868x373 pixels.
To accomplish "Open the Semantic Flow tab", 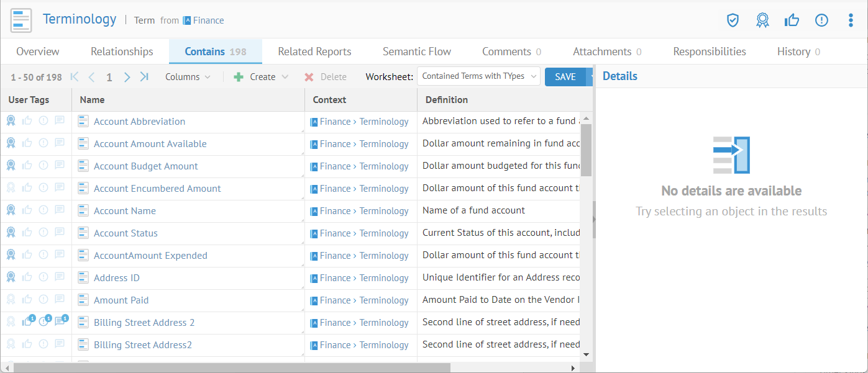I will click(x=416, y=52).
